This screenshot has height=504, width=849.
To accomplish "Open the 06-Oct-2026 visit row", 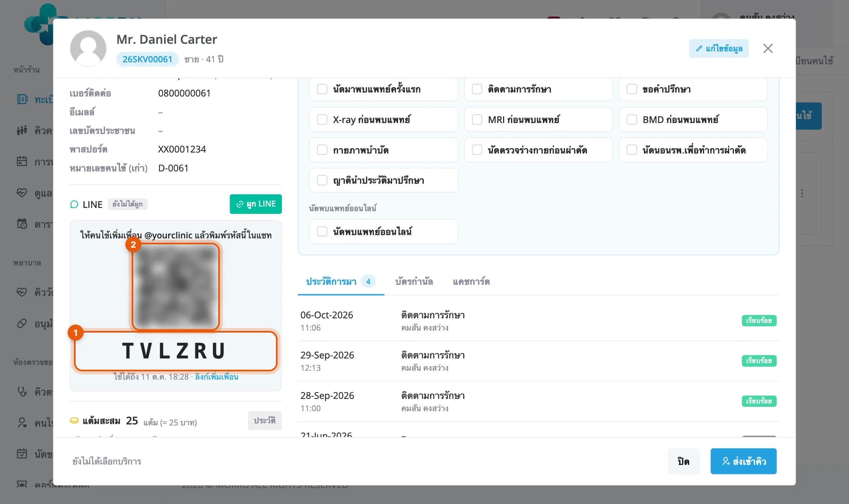I will [538, 321].
